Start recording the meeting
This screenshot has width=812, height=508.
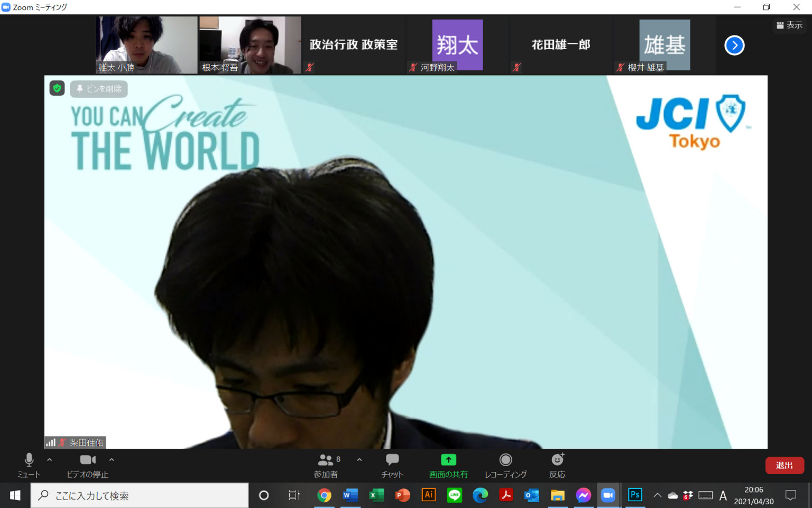click(505, 465)
